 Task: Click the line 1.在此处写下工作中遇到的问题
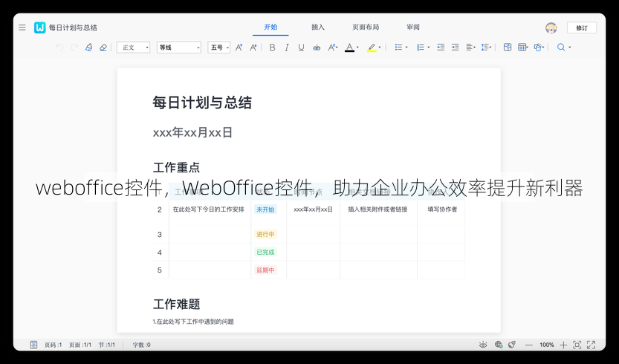[193, 322]
